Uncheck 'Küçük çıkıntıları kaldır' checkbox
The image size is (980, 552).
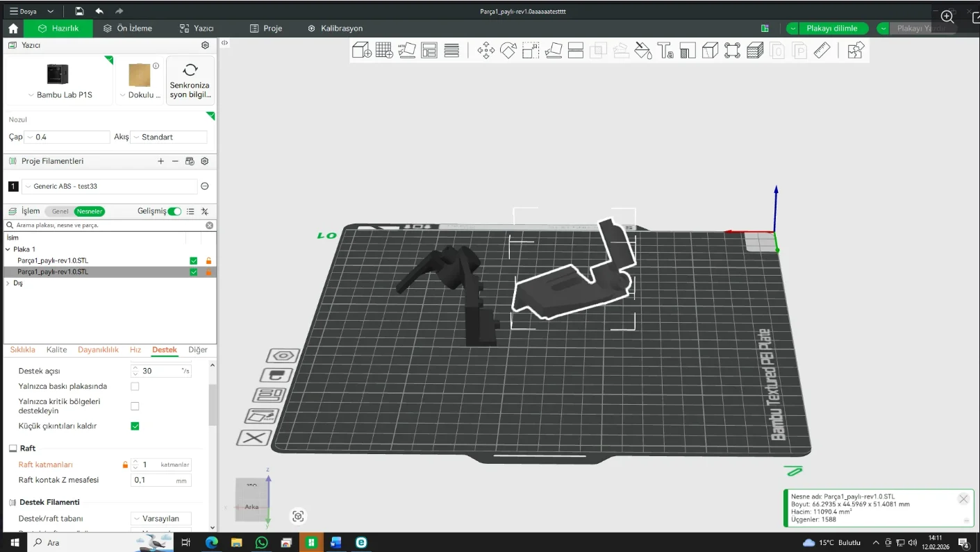(135, 426)
